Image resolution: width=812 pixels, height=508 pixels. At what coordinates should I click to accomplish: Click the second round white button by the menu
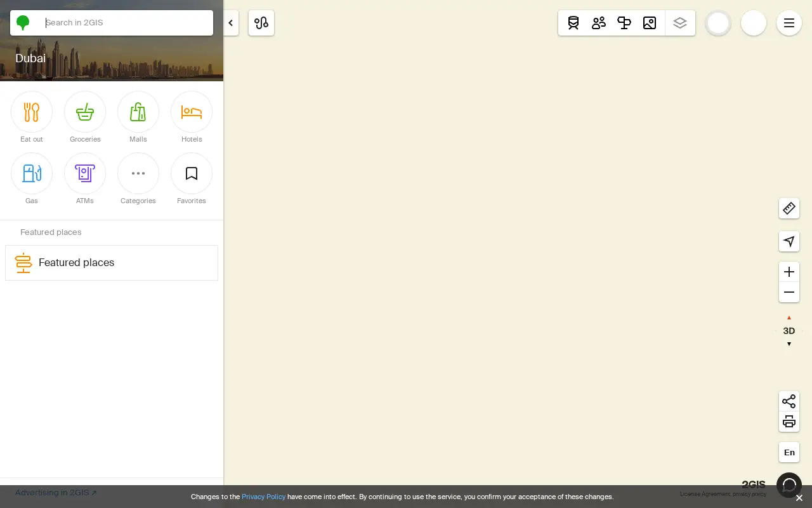click(754, 23)
